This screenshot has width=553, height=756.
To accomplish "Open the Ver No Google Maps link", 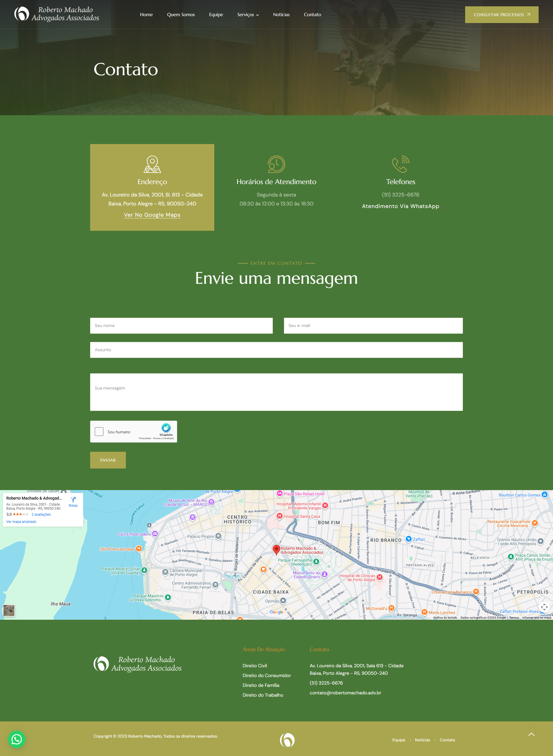I will (x=152, y=215).
